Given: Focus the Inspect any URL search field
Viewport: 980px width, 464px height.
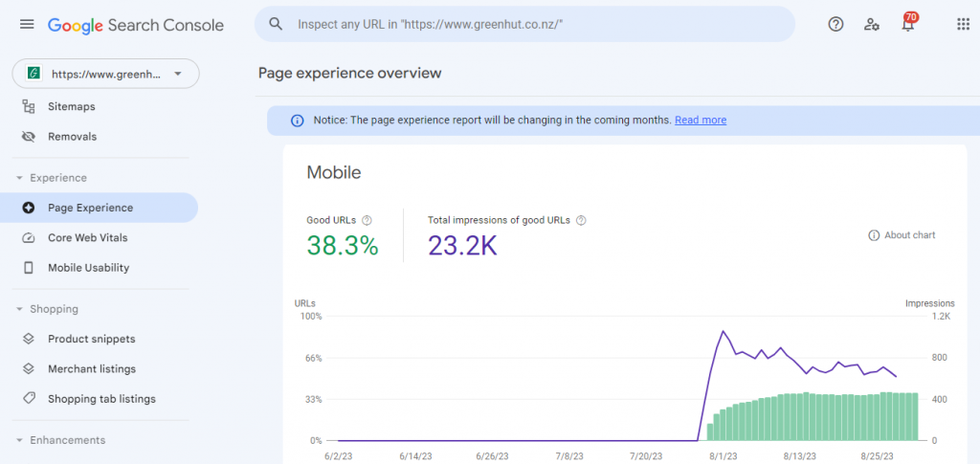Looking at the screenshot, I should 524,24.
